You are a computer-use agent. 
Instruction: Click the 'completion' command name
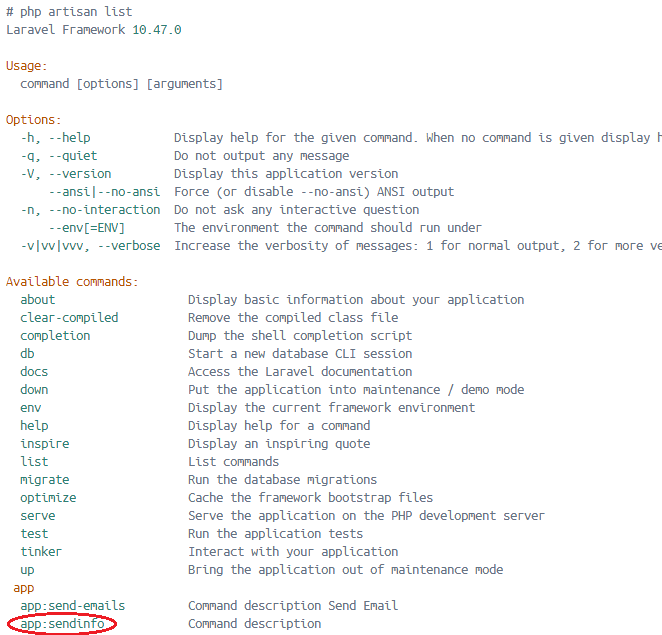point(55,336)
